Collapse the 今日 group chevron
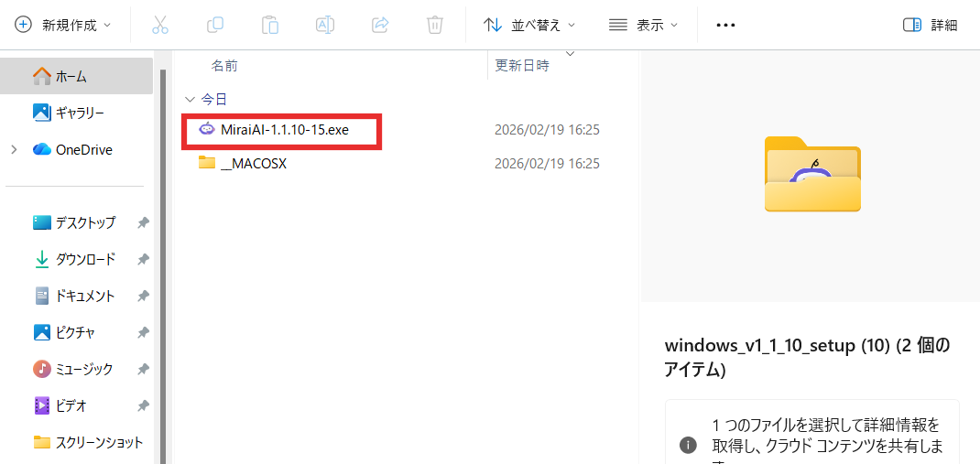The image size is (980, 464). coord(190,99)
